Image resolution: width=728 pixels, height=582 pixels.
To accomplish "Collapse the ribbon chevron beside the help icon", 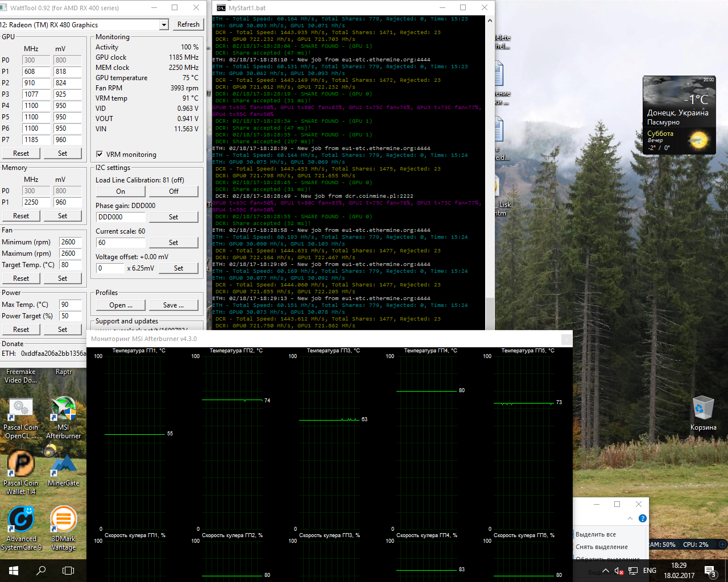I will tap(630, 518).
